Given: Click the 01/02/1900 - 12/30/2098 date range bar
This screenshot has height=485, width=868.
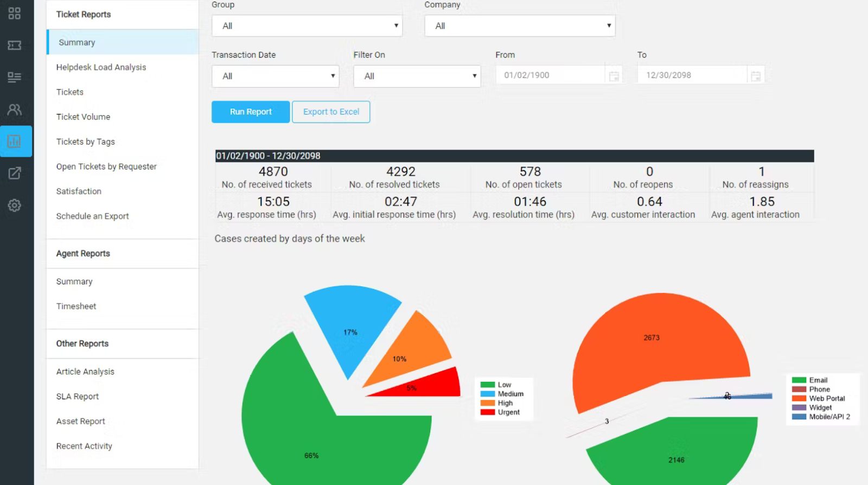Looking at the screenshot, I should click(514, 156).
